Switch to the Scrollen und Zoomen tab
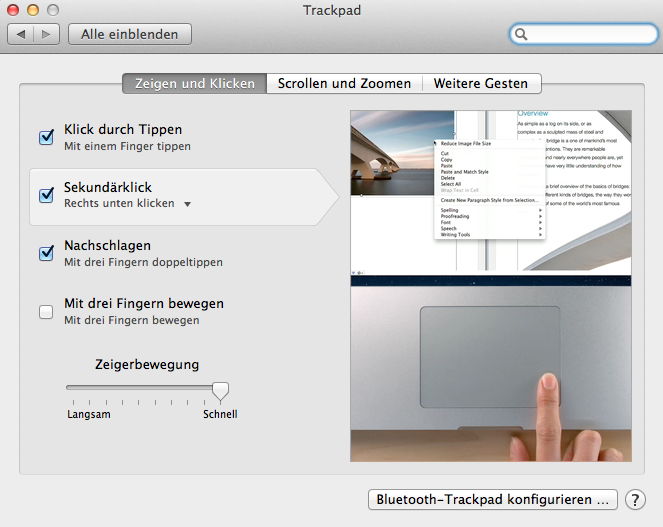Image resolution: width=663 pixels, height=527 pixels. (x=344, y=83)
